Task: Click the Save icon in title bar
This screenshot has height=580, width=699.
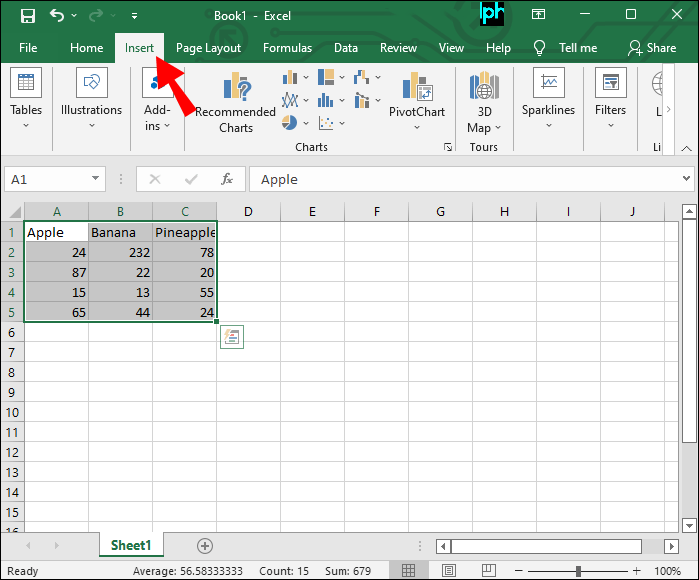Action: pyautogui.click(x=27, y=16)
